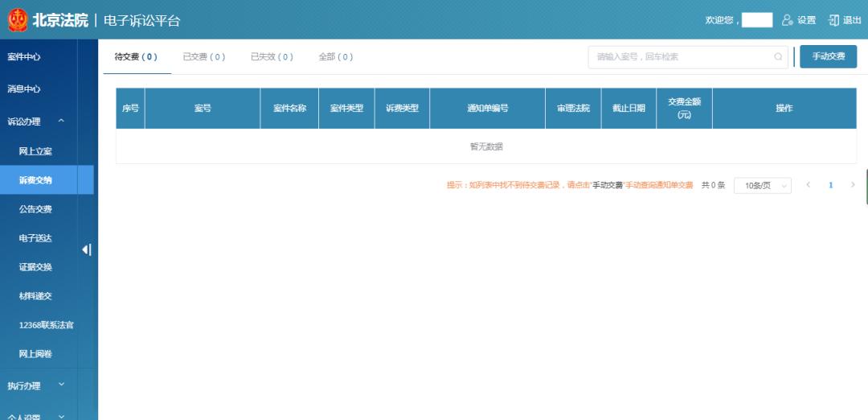Select page 1 in pagination

coord(830,186)
